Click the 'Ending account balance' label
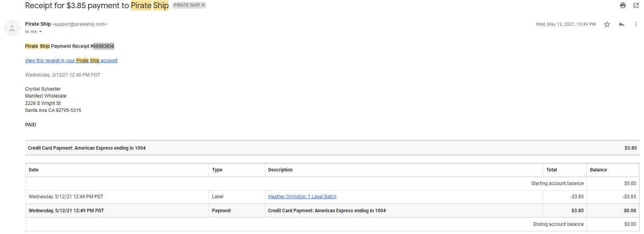 pos(559,224)
